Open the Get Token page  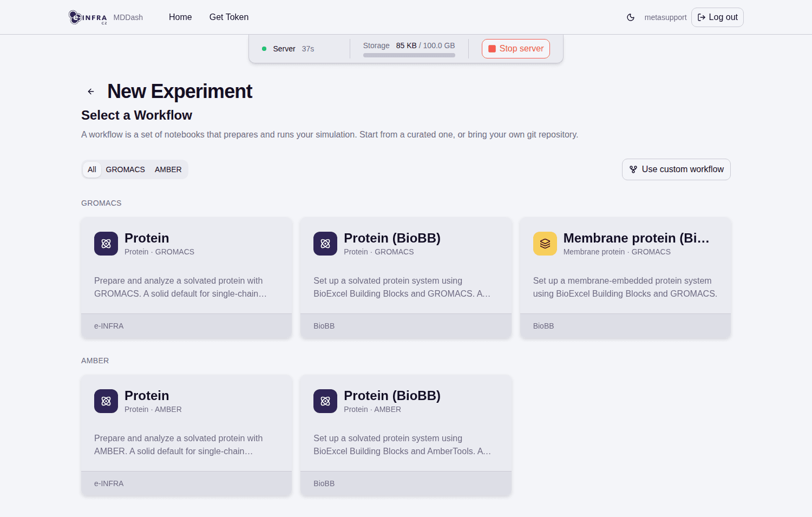pyautogui.click(x=229, y=17)
